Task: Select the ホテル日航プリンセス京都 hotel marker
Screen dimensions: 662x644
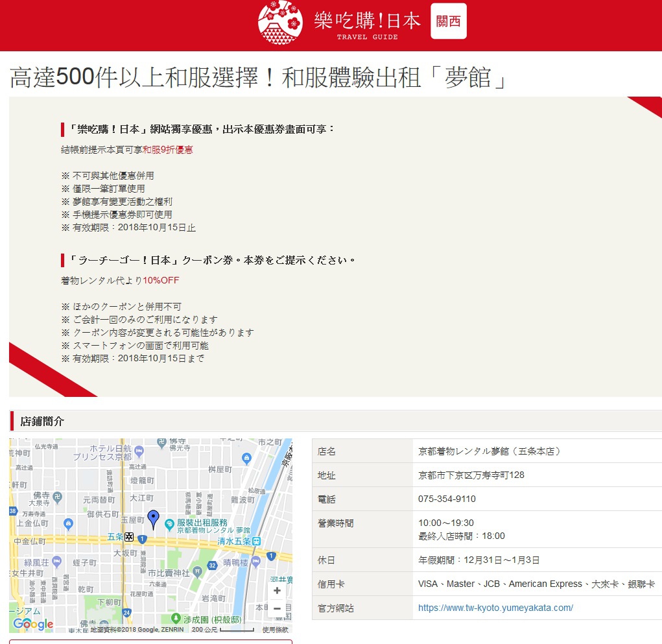Action: (x=139, y=451)
